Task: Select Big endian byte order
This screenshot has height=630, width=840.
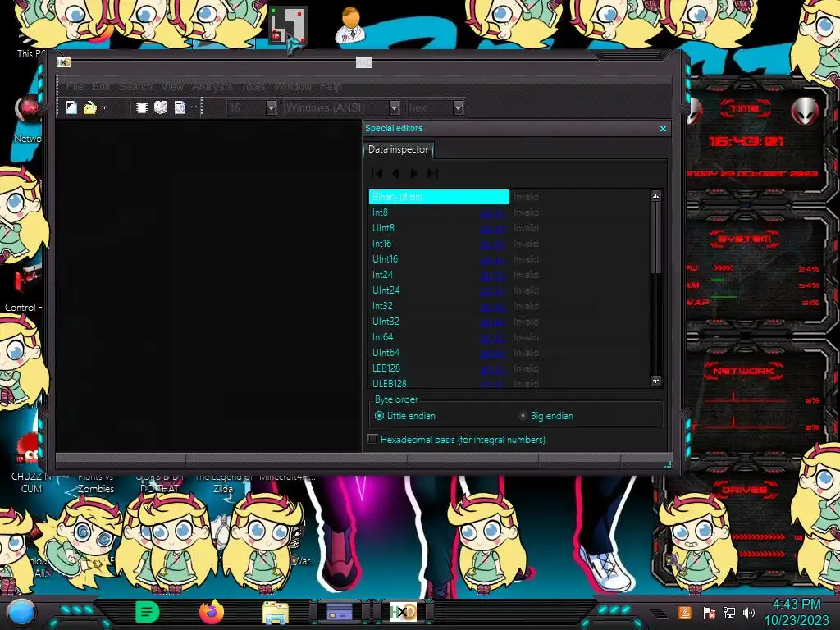Action: (546, 416)
